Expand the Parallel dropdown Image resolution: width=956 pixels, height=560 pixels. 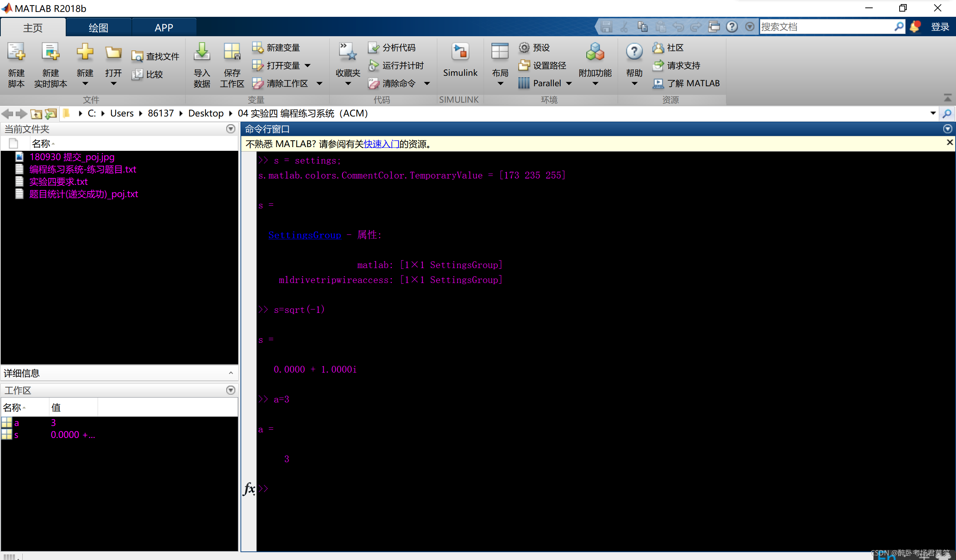[569, 83]
